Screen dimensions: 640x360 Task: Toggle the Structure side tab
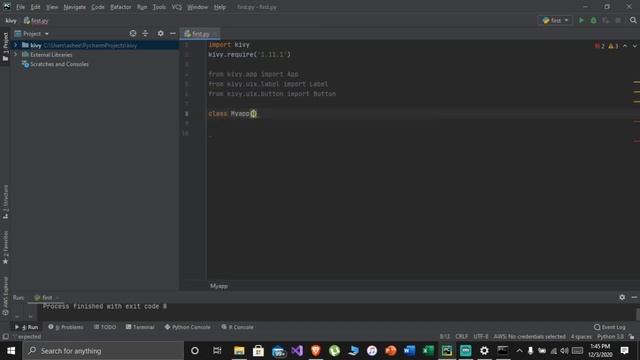5,202
